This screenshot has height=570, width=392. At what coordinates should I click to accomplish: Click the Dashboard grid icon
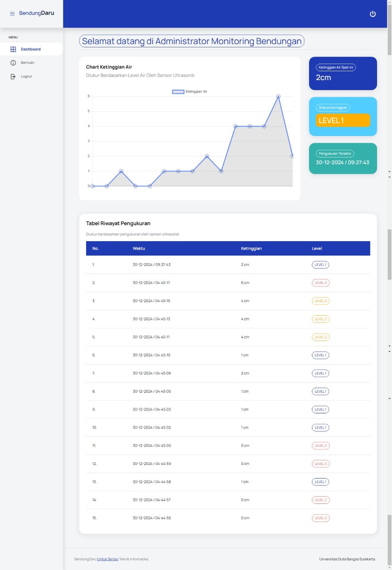pyautogui.click(x=13, y=49)
